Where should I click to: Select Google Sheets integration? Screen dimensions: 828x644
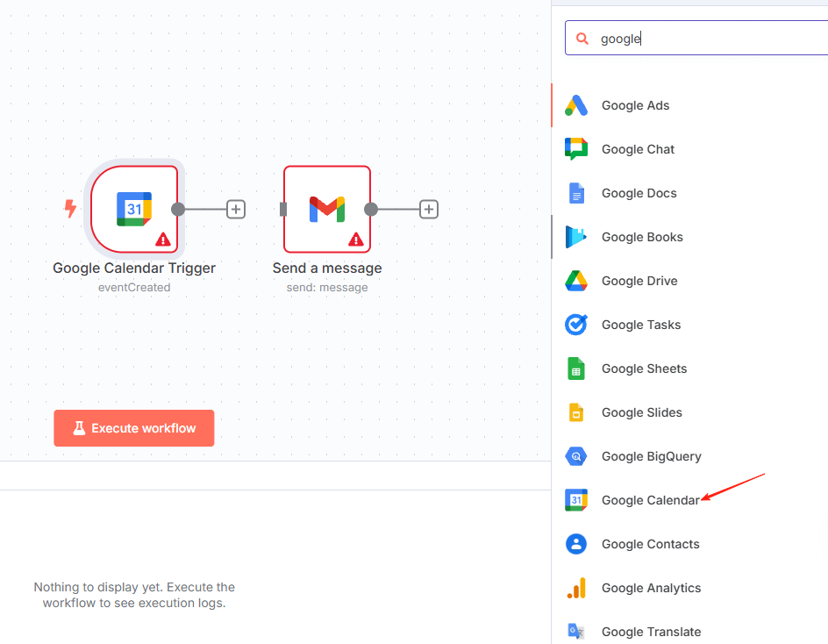(644, 369)
